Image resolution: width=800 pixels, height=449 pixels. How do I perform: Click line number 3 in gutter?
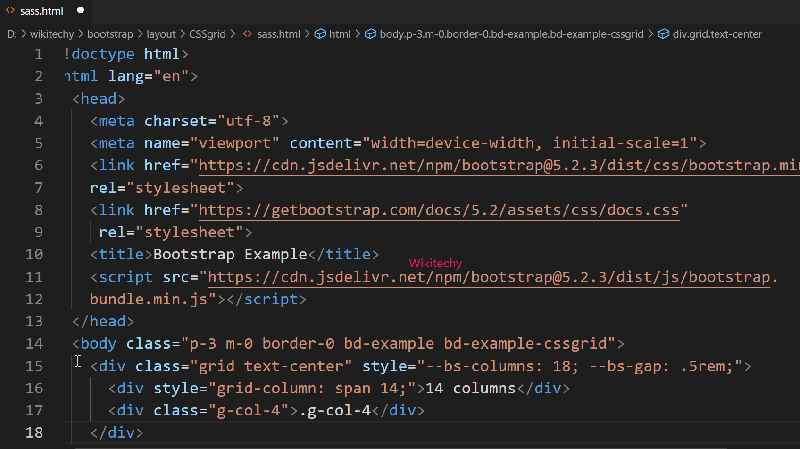point(38,98)
